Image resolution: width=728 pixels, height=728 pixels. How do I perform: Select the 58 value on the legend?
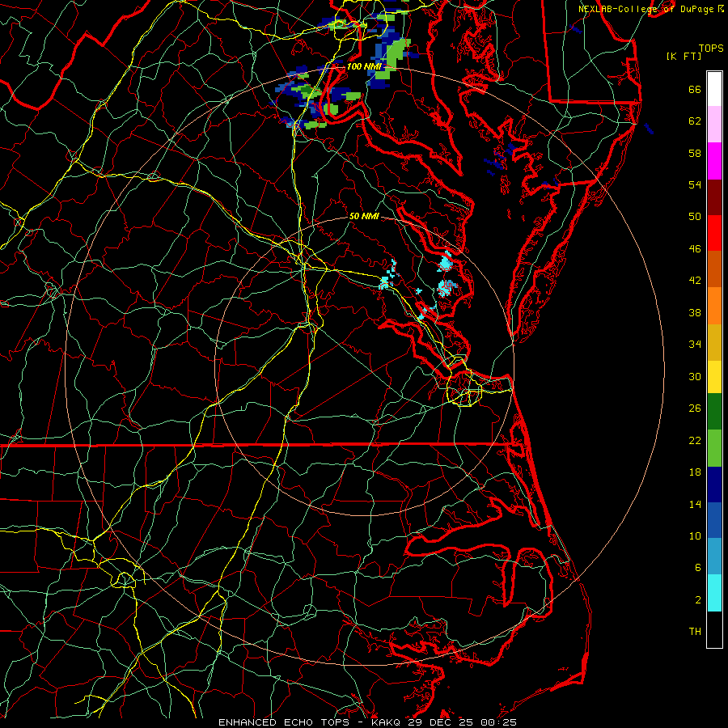click(x=695, y=153)
